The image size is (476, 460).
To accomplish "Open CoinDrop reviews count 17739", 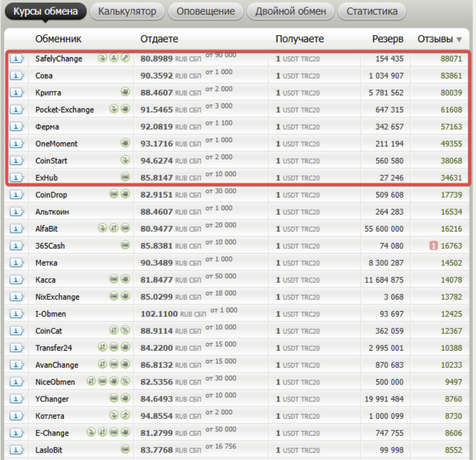I will pyautogui.click(x=451, y=195).
